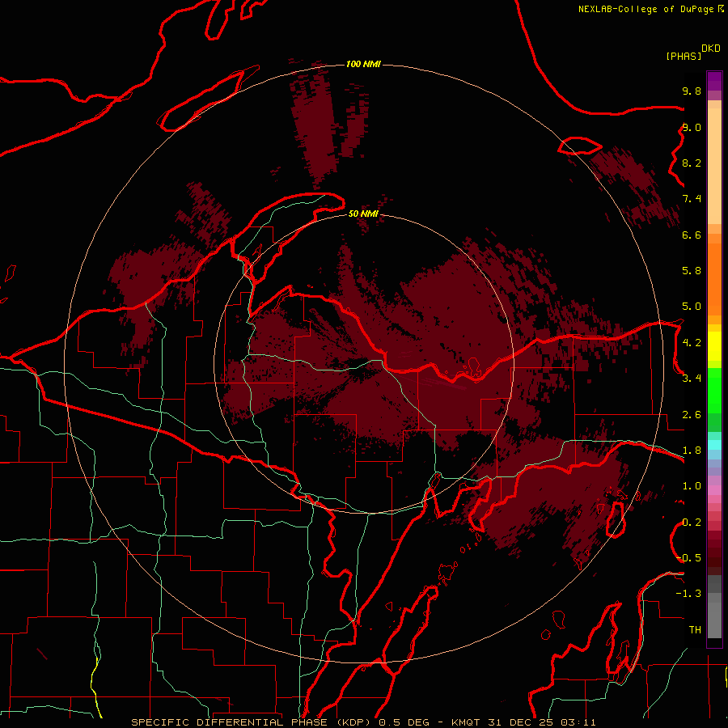Click the 8.2 legend value
The height and width of the screenshot is (728, 728).
click(692, 163)
